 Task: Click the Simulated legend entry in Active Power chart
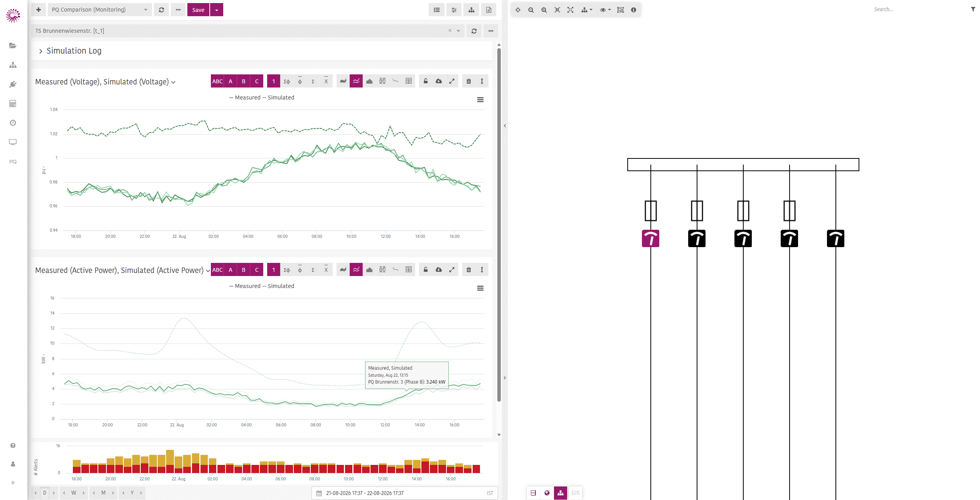278,286
